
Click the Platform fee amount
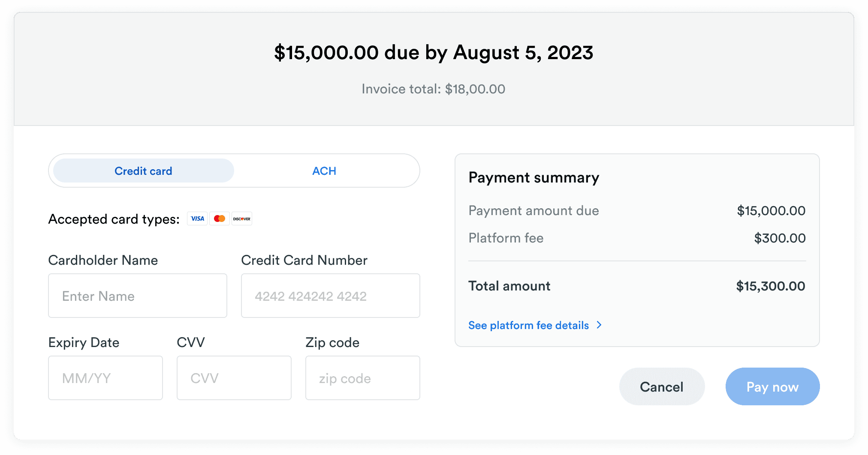click(780, 238)
